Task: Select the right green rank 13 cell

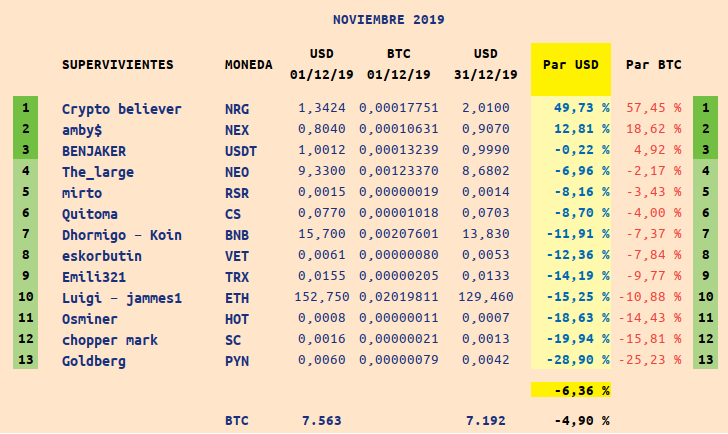Action: [x=705, y=359]
